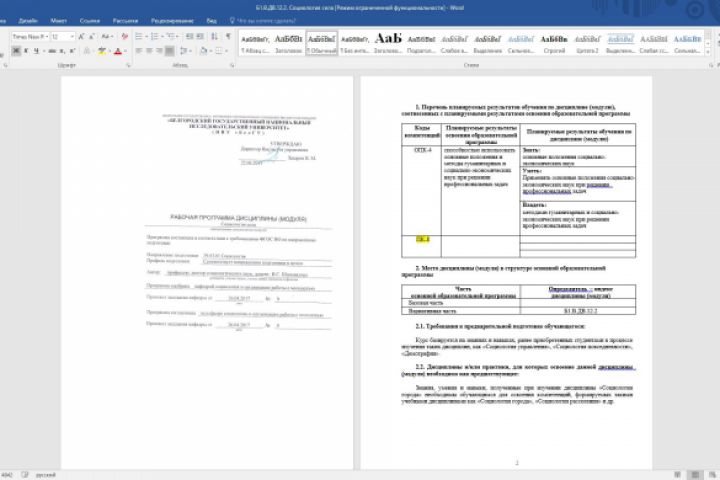Open the Макет tab
The image size is (720, 480).
(x=58, y=21)
